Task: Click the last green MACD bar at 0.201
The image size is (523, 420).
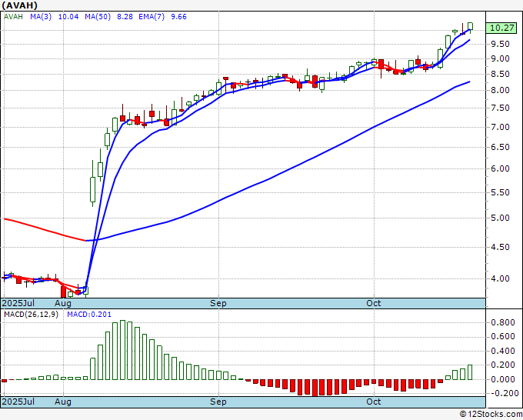Action: [x=470, y=372]
